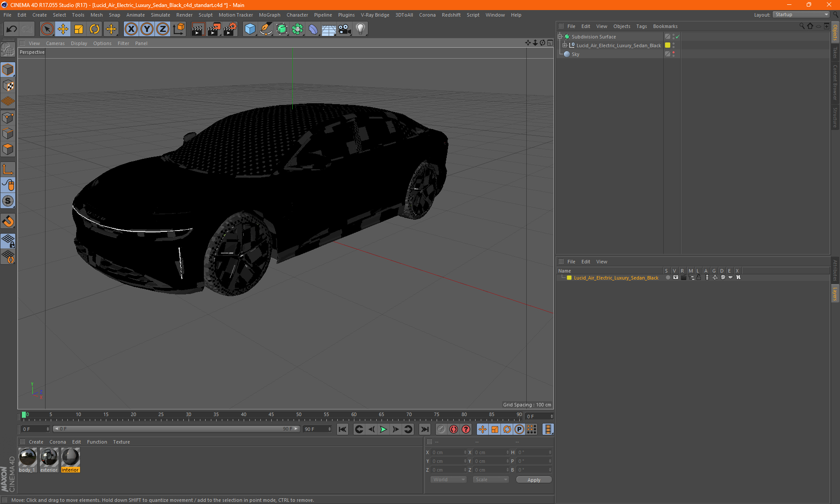
Task: Add a Subdivision Surface generator icon
Action: coord(282,29)
